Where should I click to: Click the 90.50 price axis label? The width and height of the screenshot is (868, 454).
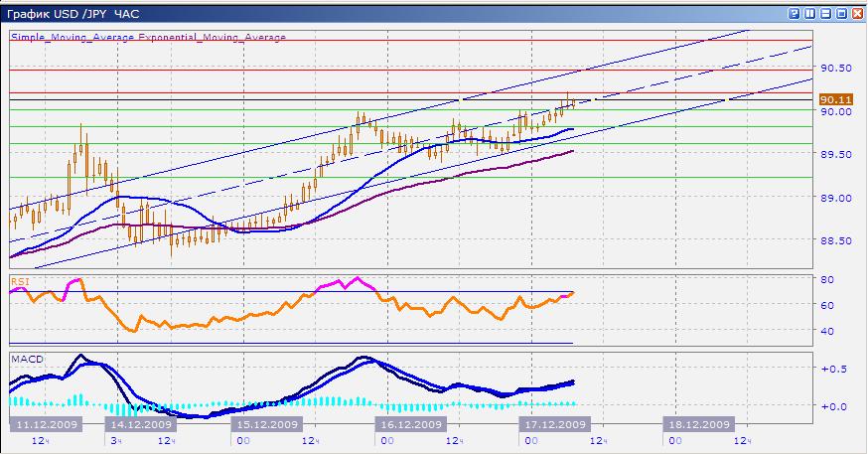pyautogui.click(x=836, y=68)
